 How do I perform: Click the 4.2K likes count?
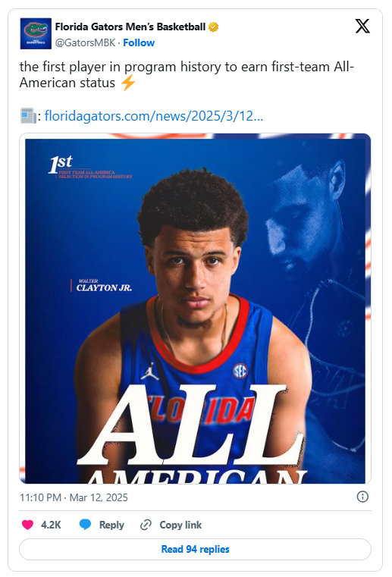coord(51,525)
